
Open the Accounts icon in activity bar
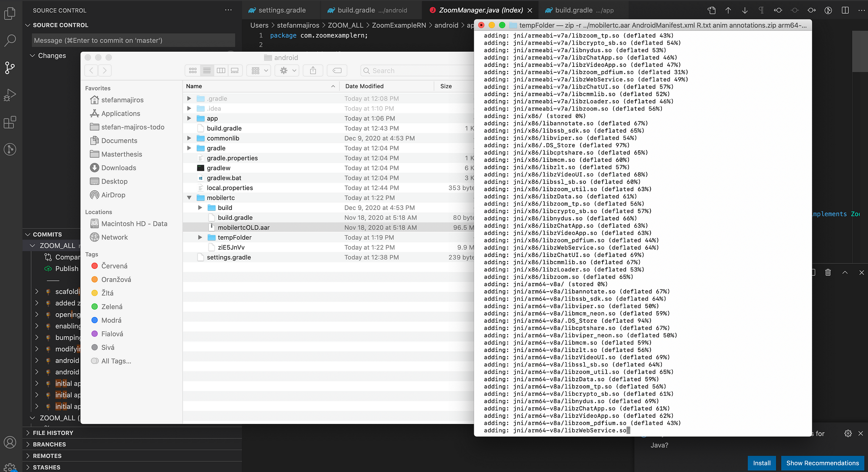pos(10,442)
